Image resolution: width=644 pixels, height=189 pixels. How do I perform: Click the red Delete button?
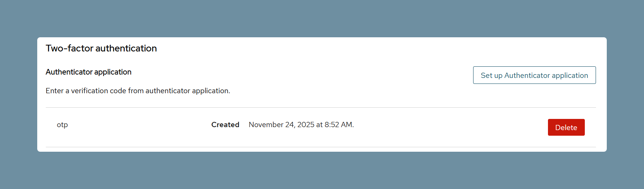coord(566,127)
